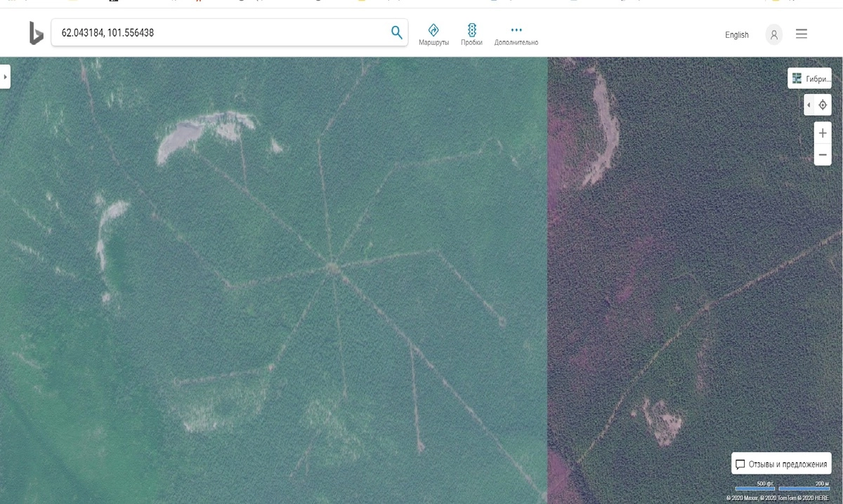Open the Дополнительно more options menu
Viewport: 843px width, 504px height.
(516, 34)
